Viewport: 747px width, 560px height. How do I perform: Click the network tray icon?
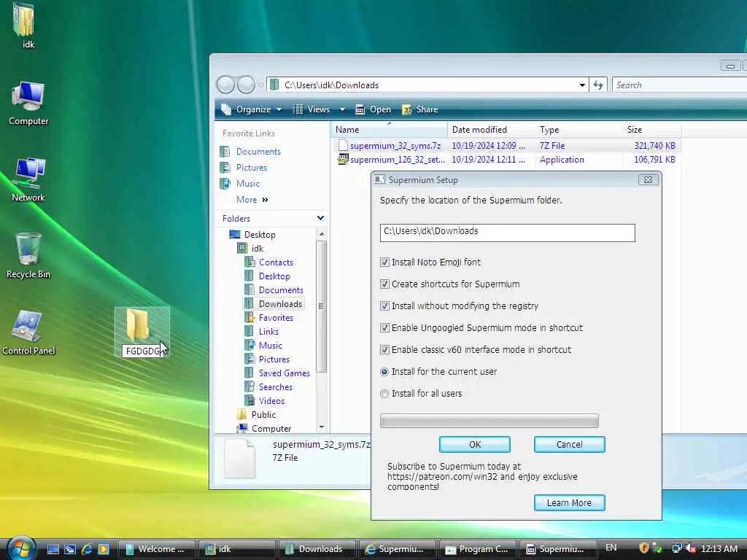[x=676, y=548]
